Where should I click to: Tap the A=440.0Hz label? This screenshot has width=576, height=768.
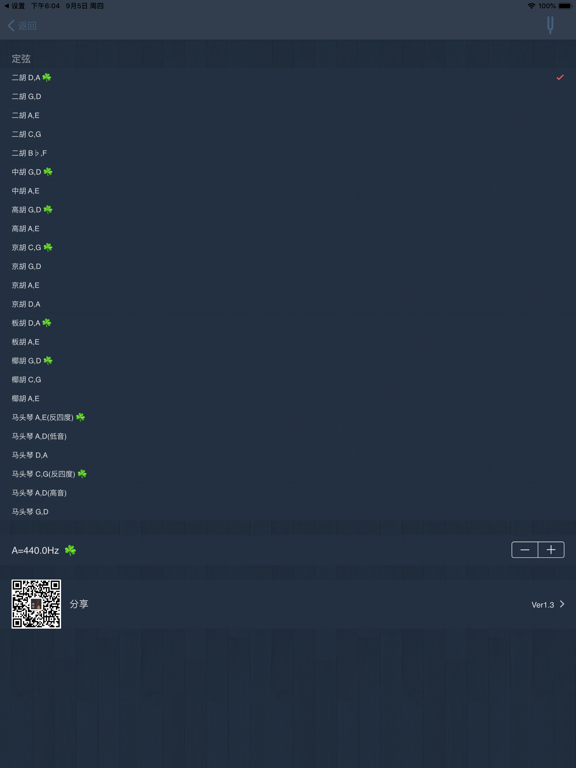click(35, 551)
